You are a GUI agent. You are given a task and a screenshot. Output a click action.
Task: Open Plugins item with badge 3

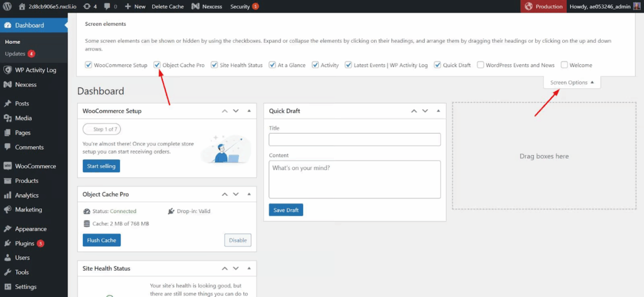pos(34,243)
